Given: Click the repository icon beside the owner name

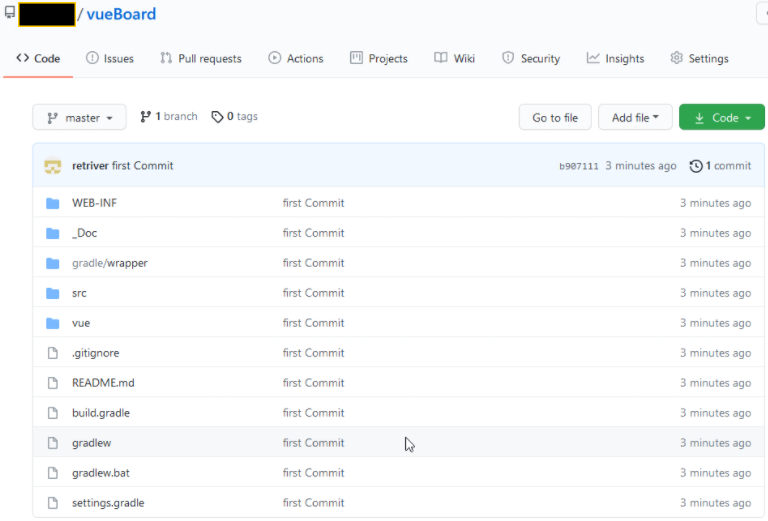Looking at the screenshot, I should pyautogui.click(x=9, y=12).
